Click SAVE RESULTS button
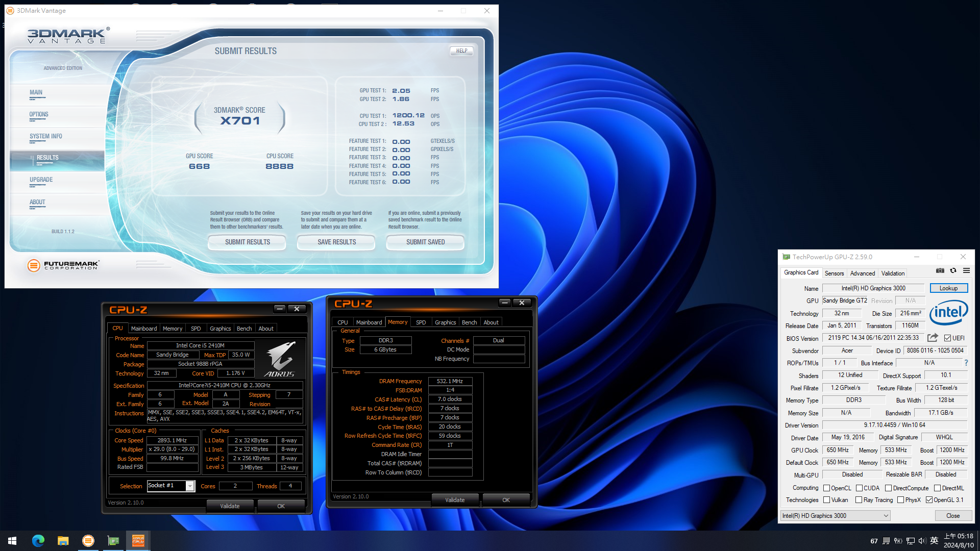The height and width of the screenshot is (551, 980). click(x=336, y=242)
